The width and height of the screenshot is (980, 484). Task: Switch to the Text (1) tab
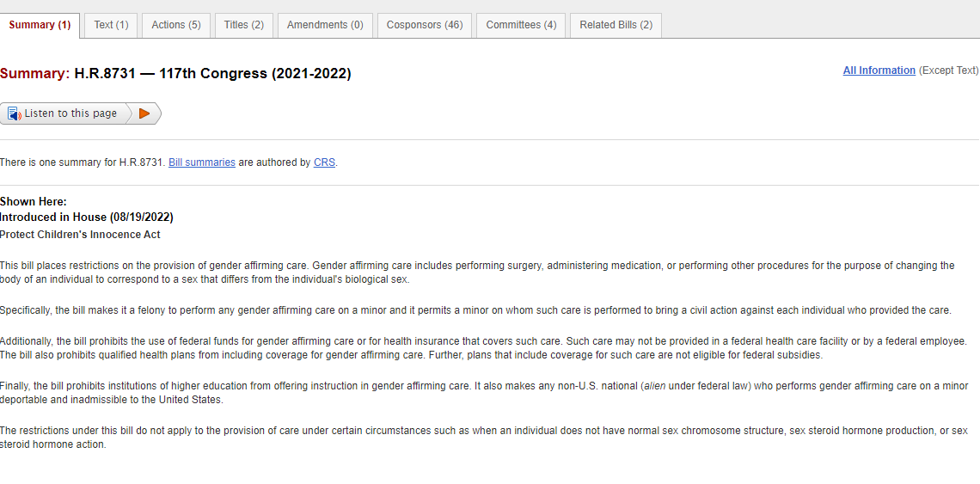click(111, 25)
